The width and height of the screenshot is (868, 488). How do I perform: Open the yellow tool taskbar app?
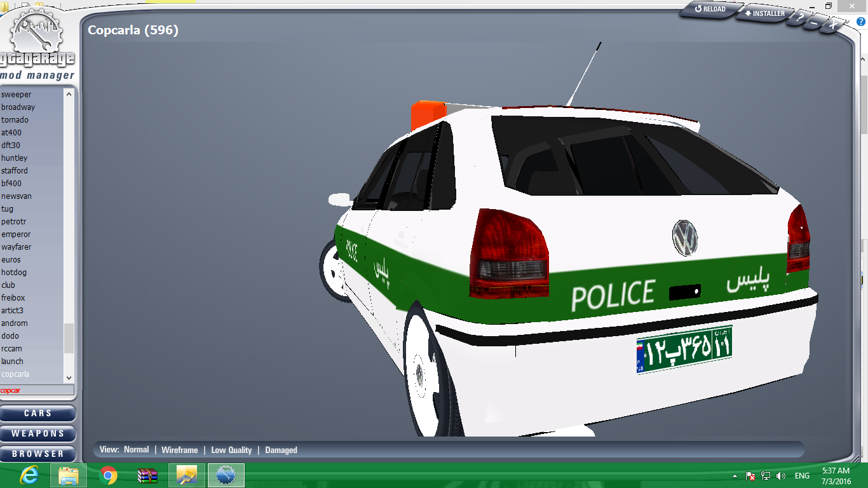click(187, 475)
